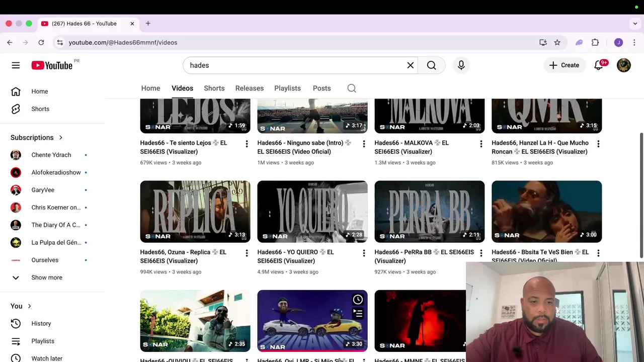The height and width of the screenshot is (362, 644).
Task: Open Hades66 - MALKOVA video title
Action: [412, 147]
